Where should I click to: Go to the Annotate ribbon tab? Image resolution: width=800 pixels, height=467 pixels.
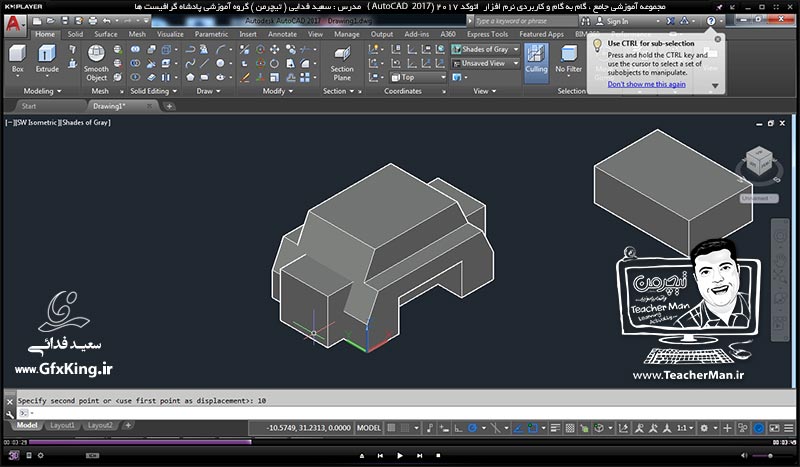coord(282,34)
